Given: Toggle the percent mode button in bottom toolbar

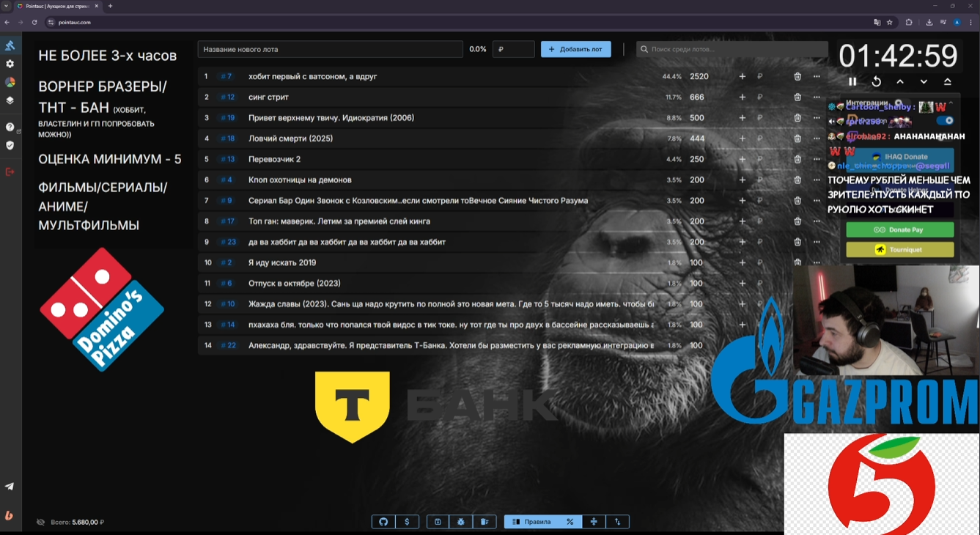Looking at the screenshot, I should click(x=570, y=522).
